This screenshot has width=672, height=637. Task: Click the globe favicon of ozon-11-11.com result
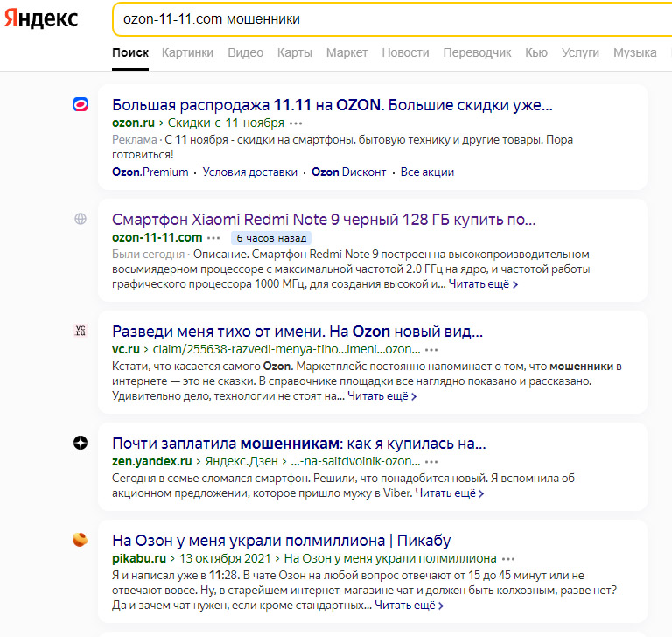(80, 219)
